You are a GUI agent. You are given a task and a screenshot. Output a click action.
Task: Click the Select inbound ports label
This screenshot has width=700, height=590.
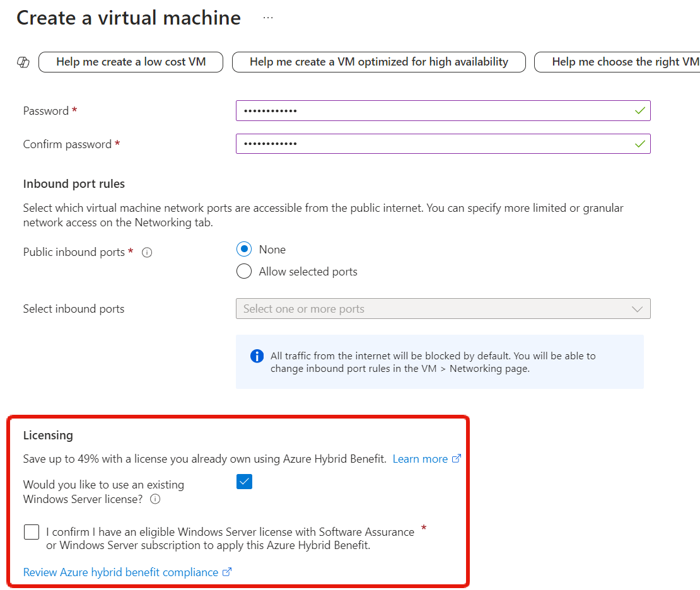point(74,309)
